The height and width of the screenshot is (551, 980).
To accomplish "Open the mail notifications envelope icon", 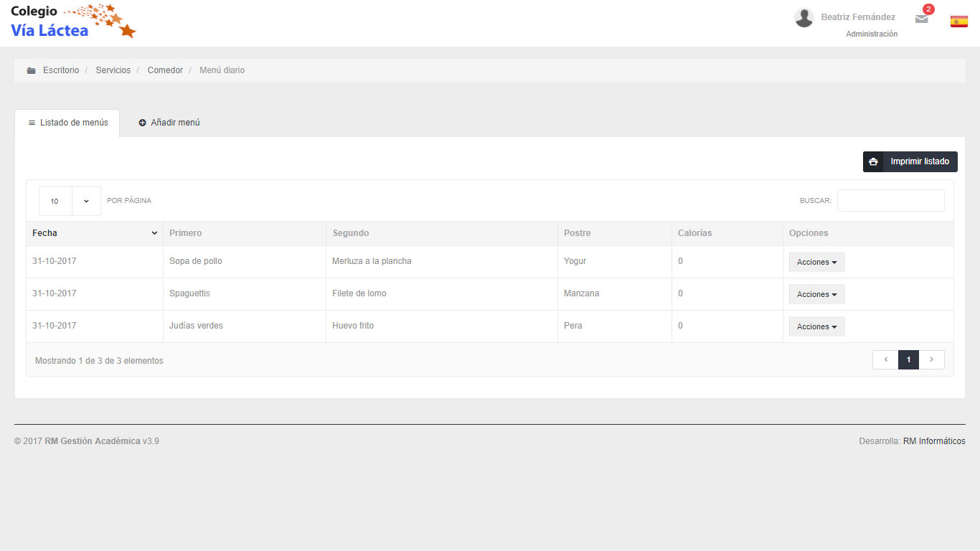I will coord(922,19).
